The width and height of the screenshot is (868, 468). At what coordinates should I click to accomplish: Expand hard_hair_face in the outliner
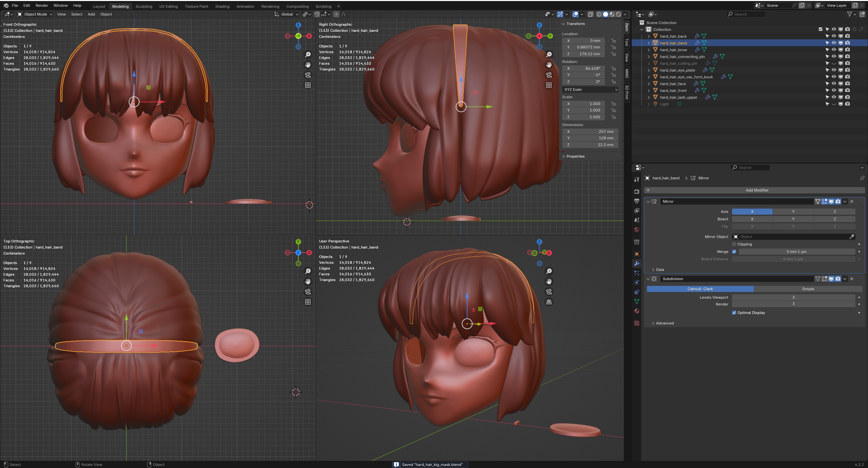tap(649, 84)
